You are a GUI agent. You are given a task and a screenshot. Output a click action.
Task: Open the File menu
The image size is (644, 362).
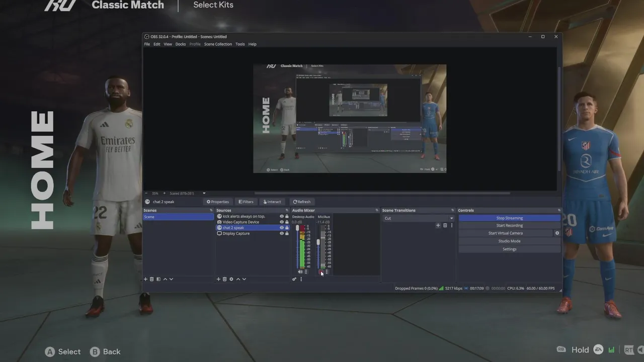pos(147,44)
